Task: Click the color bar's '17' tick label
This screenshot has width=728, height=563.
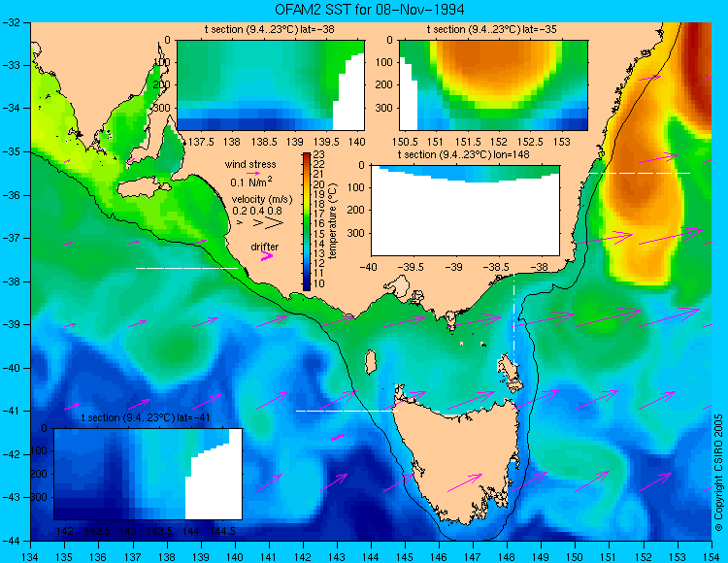Action: pyautogui.click(x=319, y=214)
